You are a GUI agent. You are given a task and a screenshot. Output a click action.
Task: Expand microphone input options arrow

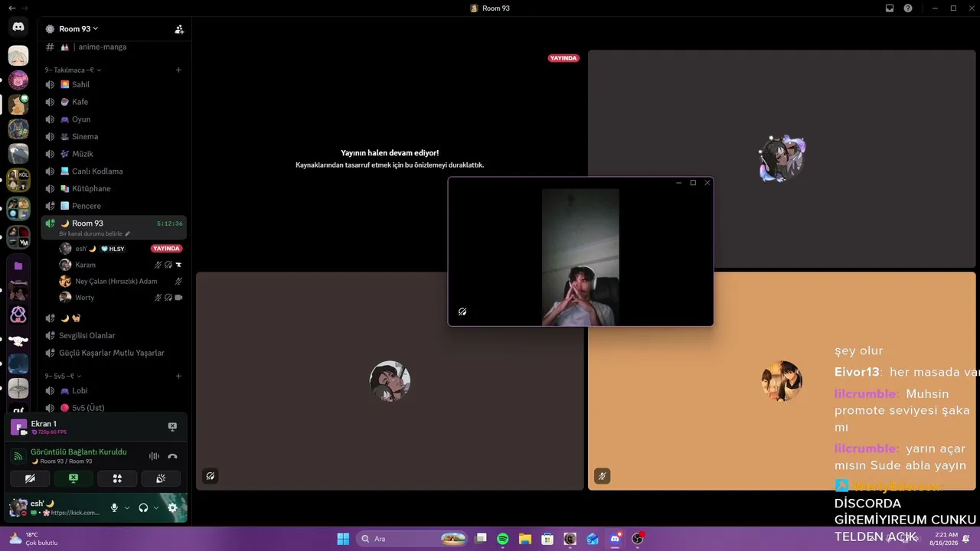tap(127, 507)
